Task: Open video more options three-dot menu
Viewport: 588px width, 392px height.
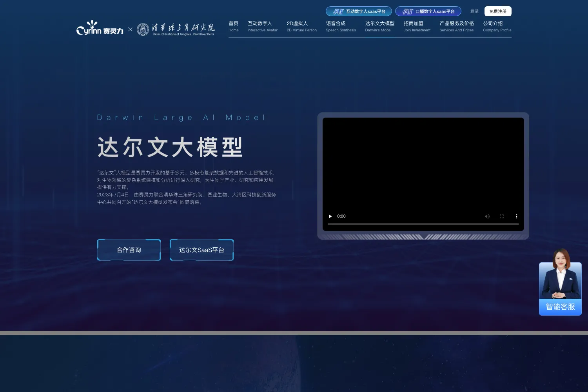Action: (x=516, y=216)
